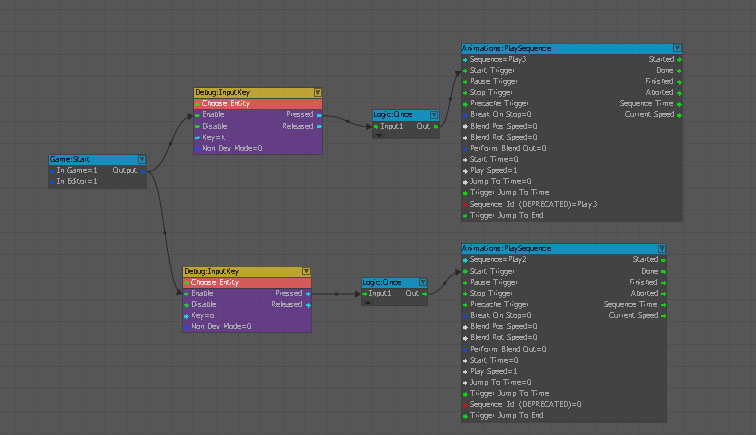Click the Done output on the Play3 node
756x435 pixels.
click(669, 70)
